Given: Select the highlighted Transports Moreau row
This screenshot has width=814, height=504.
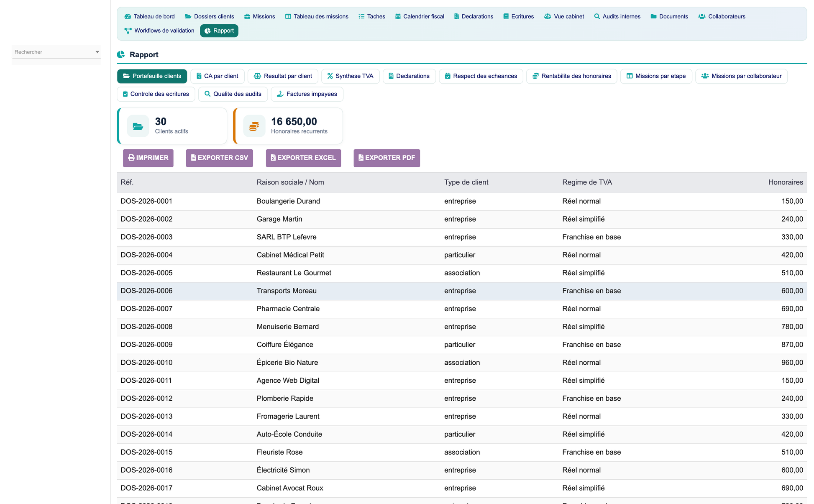Looking at the screenshot, I should coord(462,291).
